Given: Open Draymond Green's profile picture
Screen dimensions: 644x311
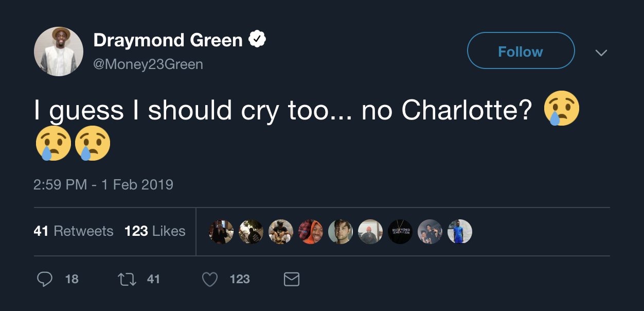Looking at the screenshot, I should [59, 51].
